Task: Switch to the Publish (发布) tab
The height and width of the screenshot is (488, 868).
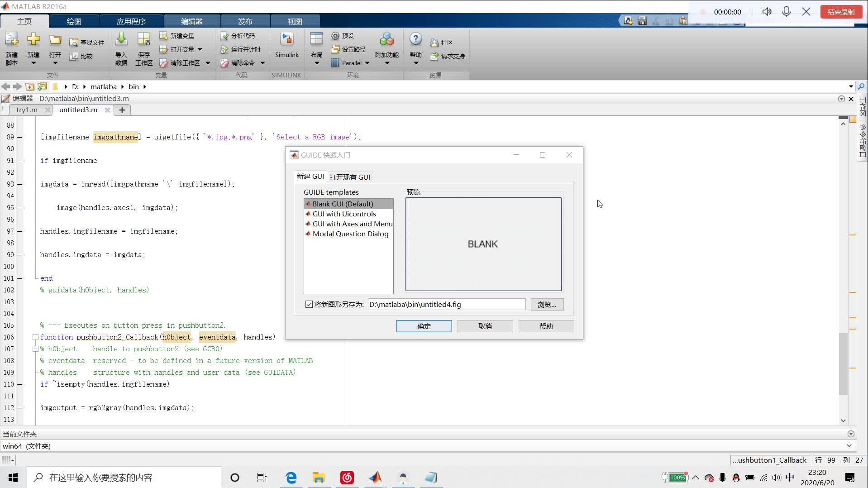Action: (245, 21)
